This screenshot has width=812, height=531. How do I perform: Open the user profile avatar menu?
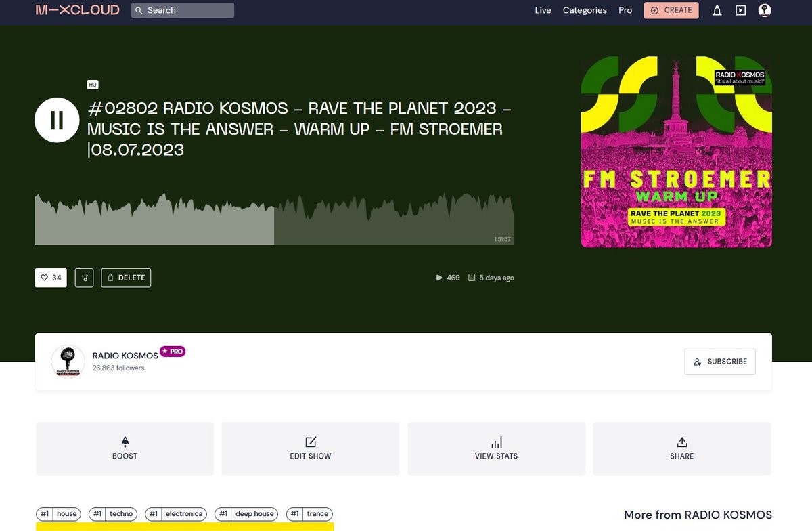(x=765, y=10)
